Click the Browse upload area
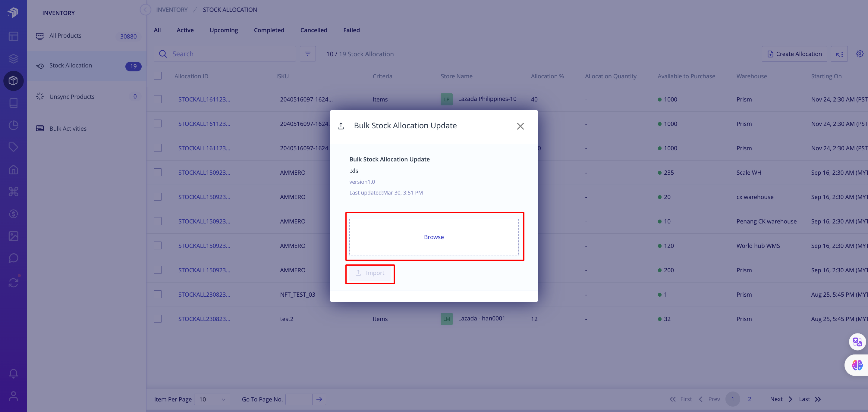 (x=434, y=237)
